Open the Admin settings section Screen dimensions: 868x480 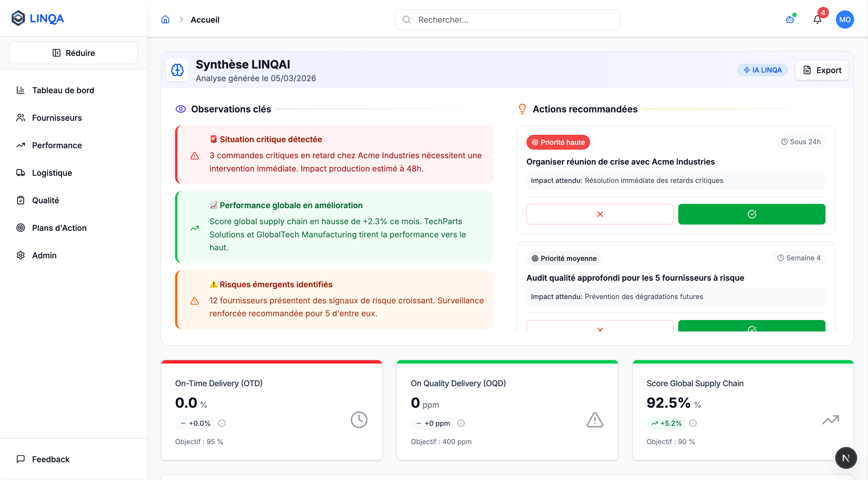click(x=44, y=255)
